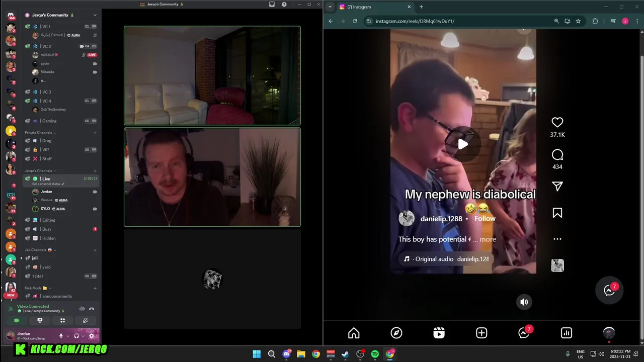Open Chrome tab search dropdown
Image resolution: width=644 pixels, height=362 pixels.
point(330,7)
